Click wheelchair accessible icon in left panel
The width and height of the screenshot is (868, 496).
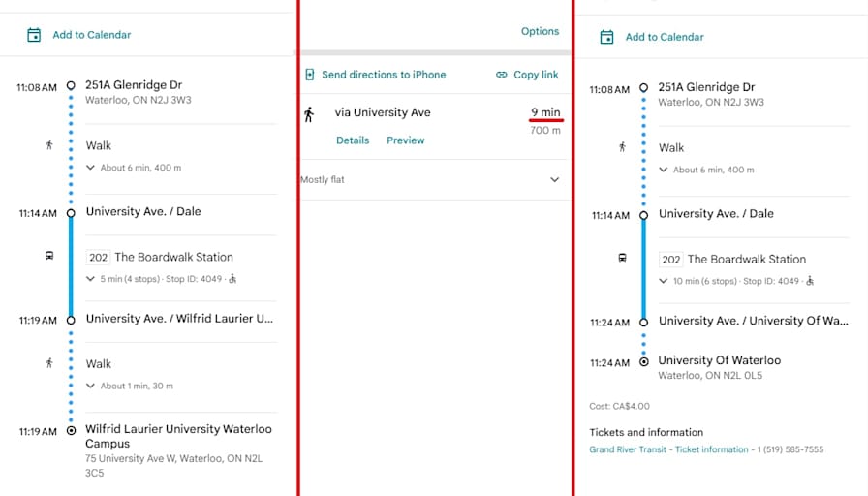click(232, 278)
